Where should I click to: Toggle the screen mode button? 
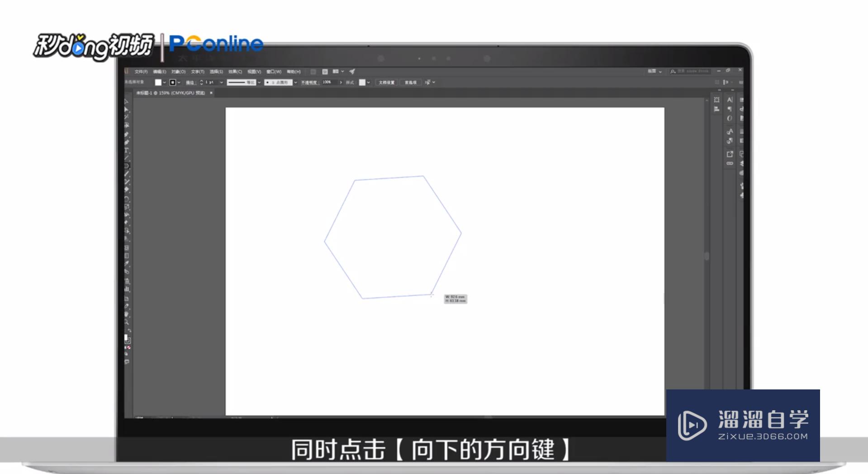tap(126, 362)
